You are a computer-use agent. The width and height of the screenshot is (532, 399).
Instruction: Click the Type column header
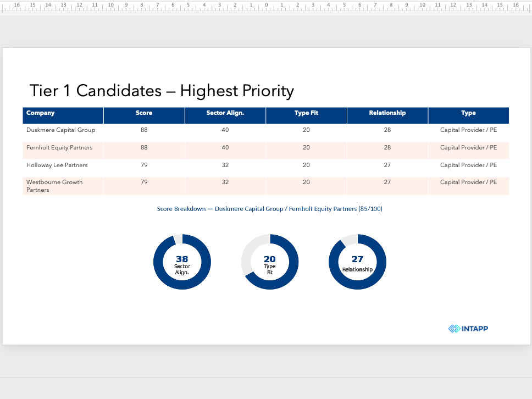pyautogui.click(x=469, y=116)
